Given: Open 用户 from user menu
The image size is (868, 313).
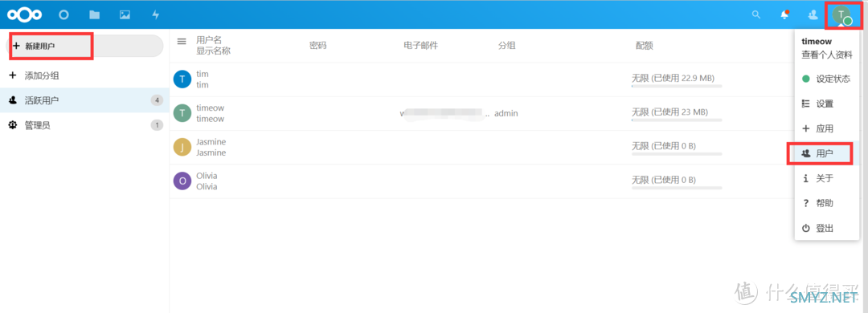Looking at the screenshot, I should [x=828, y=154].
